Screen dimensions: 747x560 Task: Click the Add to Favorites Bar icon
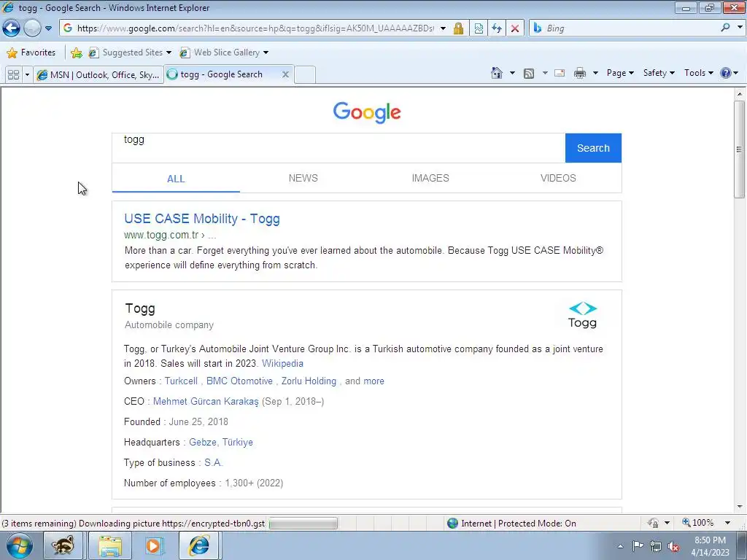tap(76, 52)
